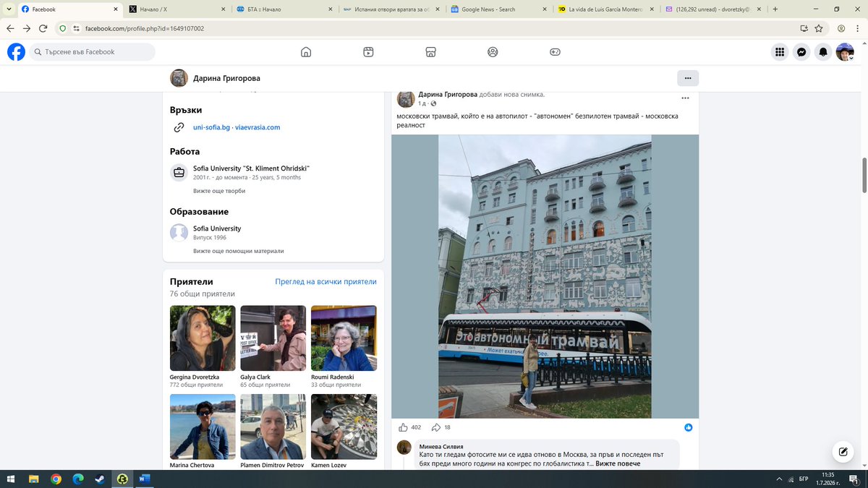The image size is (868, 488).
Task: Open Kamen Lozev's friend photo
Action: pyautogui.click(x=344, y=427)
